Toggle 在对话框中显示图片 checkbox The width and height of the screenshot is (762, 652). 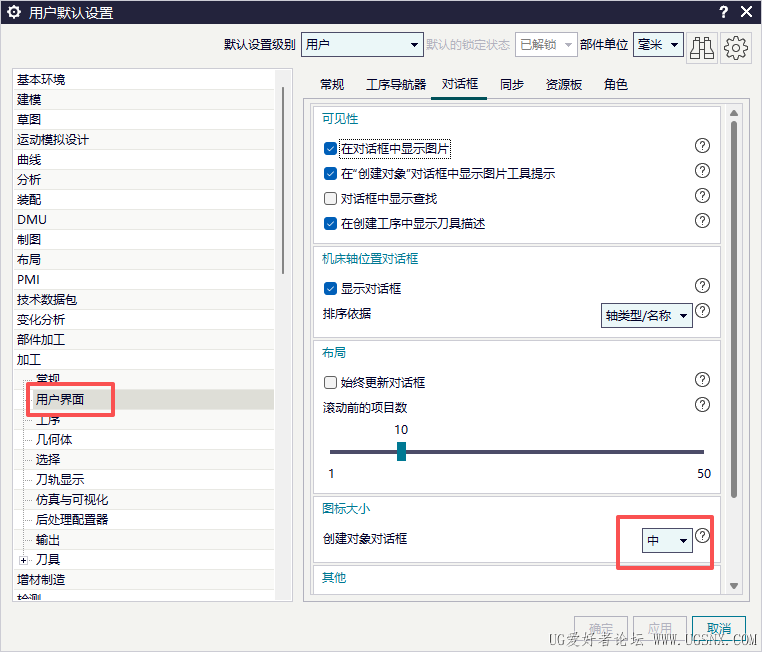coord(330,148)
